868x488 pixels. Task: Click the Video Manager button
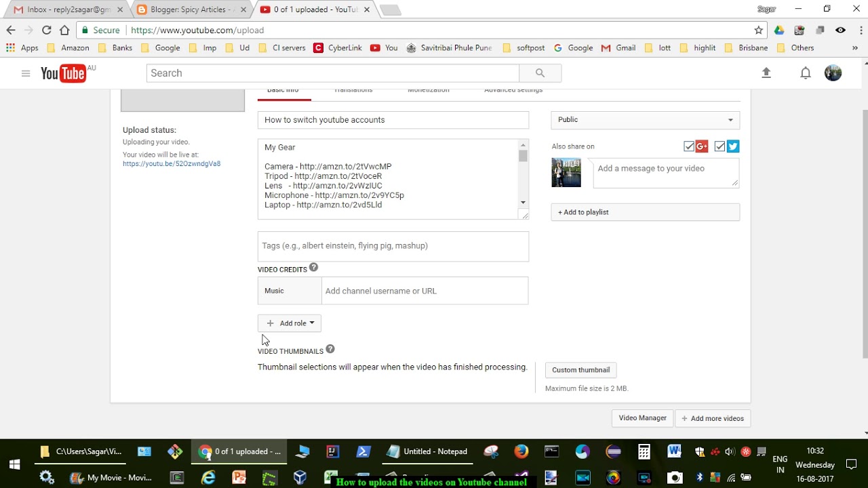pos(642,418)
